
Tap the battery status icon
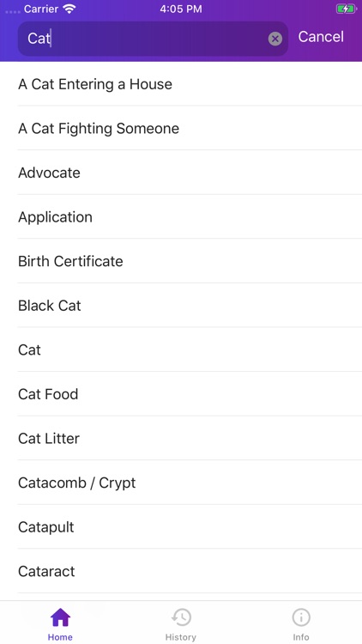346,9
